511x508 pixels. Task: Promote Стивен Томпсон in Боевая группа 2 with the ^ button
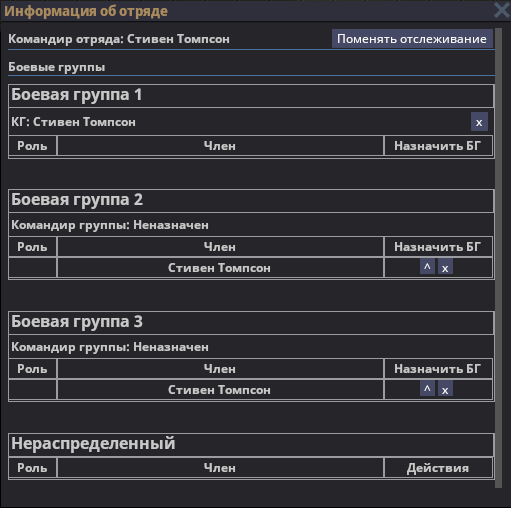click(427, 267)
